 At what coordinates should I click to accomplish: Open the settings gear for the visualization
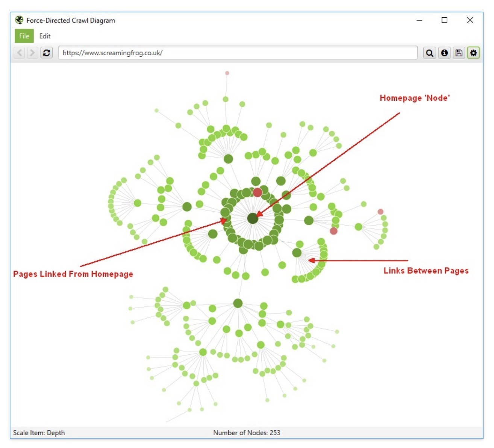[474, 53]
